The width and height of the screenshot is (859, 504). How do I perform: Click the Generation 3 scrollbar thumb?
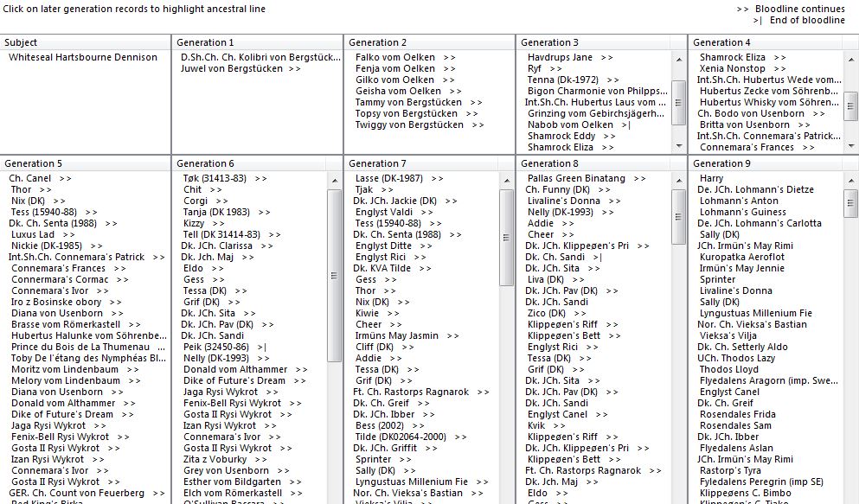[x=679, y=102]
